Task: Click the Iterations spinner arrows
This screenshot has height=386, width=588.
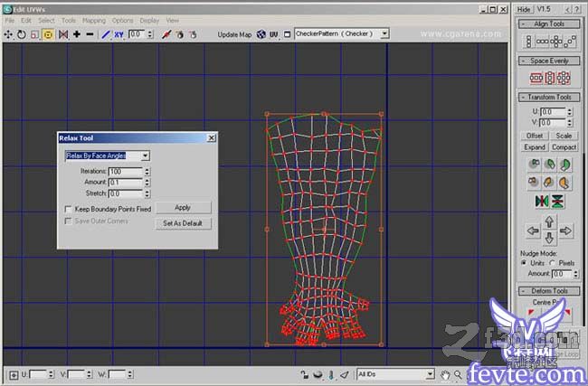Action: pos(147,172)
